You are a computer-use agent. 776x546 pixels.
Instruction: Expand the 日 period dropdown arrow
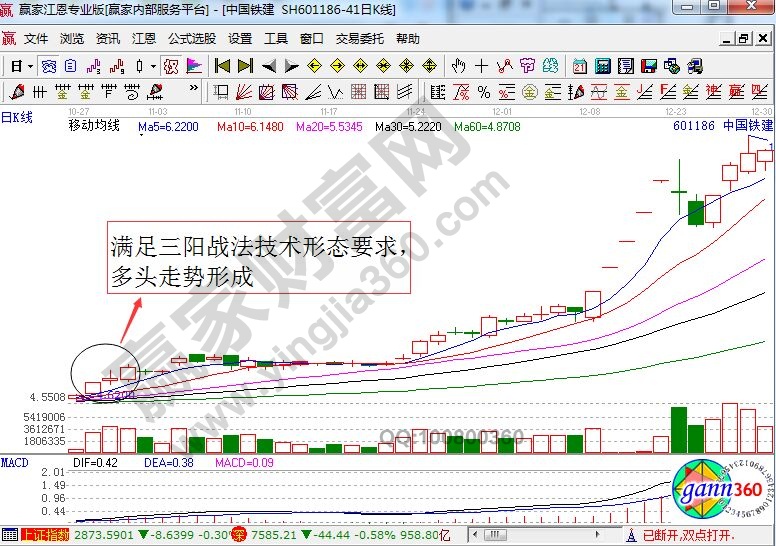31,67
